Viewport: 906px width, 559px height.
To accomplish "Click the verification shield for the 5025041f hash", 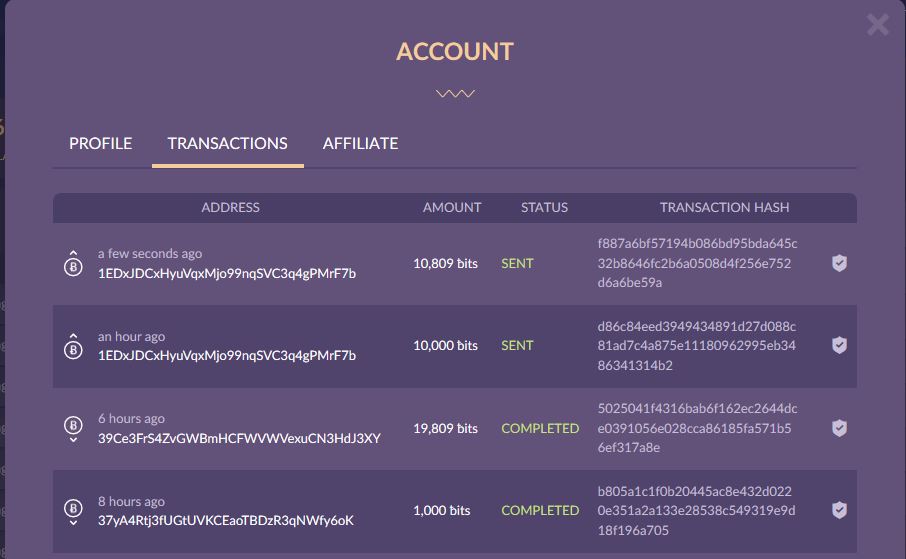I will tap(840, 428).
